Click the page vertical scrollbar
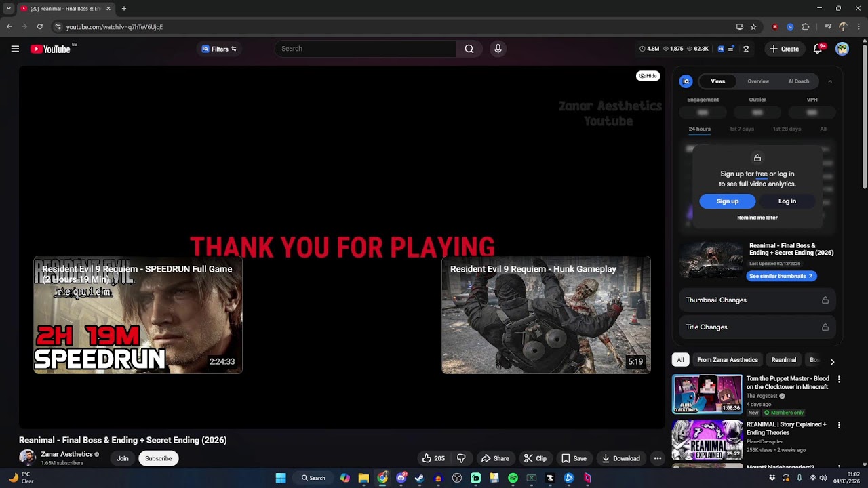The image size is (868, 488). [864, 115]
